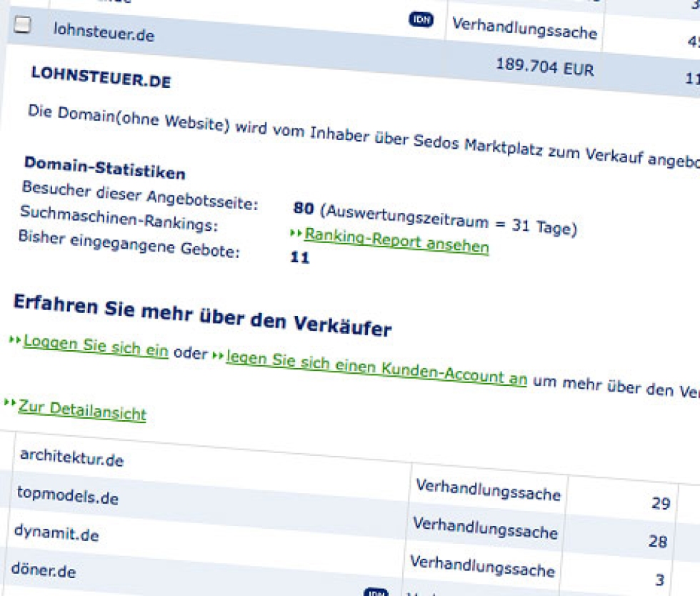Select the lohnsteuer.de domain row

[104, 32]
